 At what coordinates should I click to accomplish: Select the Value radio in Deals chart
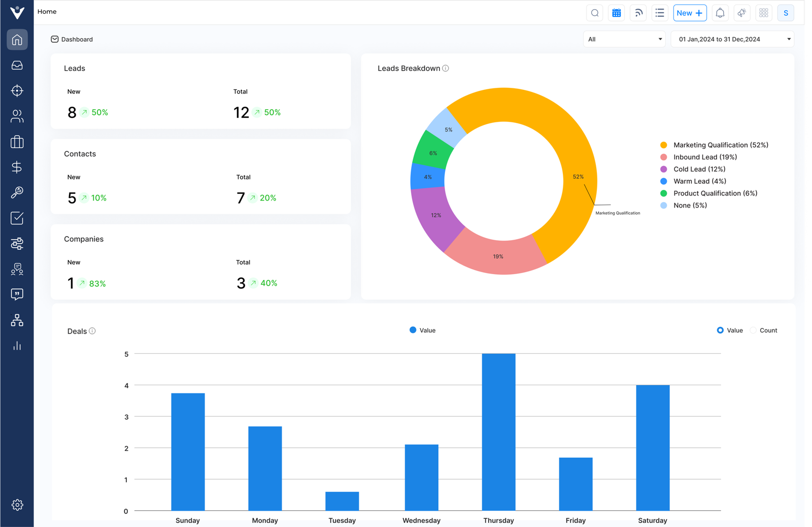coord(720,330)
